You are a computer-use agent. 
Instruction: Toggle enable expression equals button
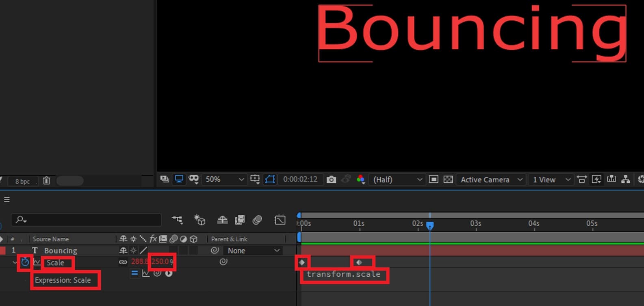click(134, 273)
